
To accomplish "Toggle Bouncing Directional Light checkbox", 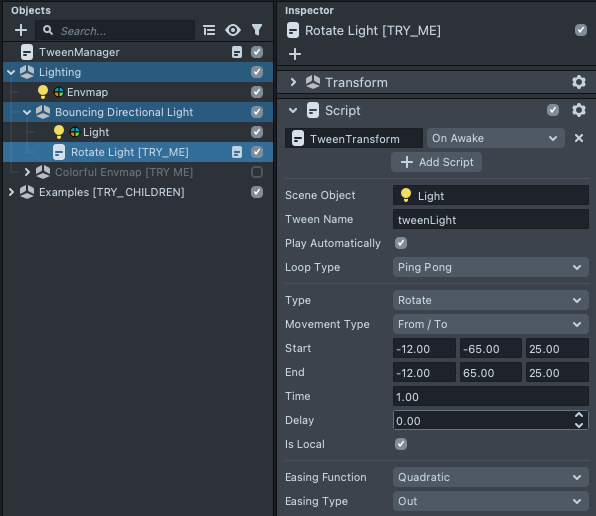I will coord(257,112).
